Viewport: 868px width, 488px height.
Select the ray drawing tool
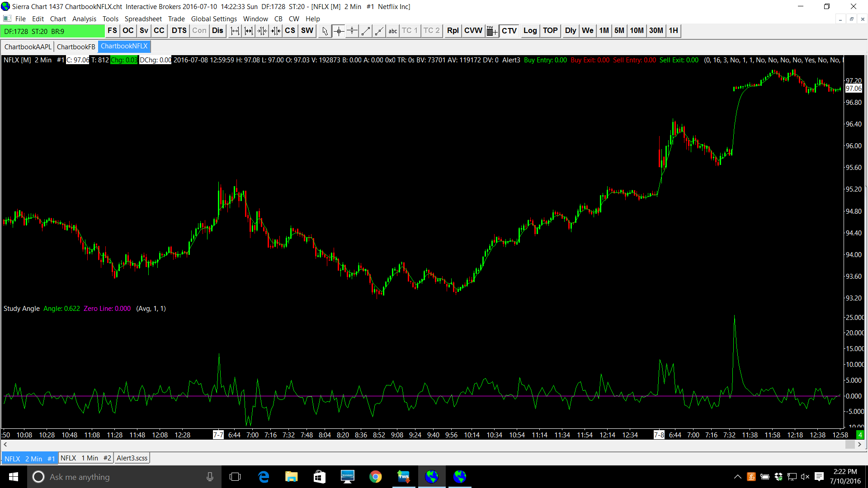click(x=379, y=31)
